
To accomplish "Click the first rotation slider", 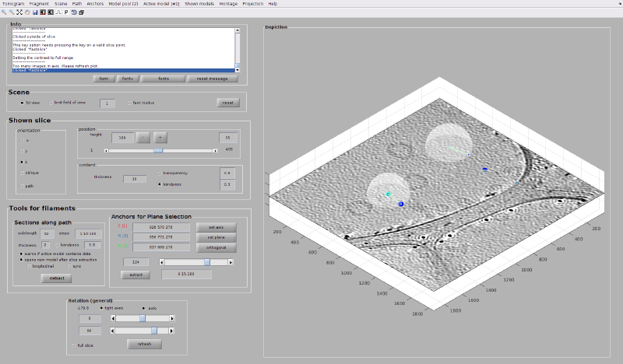I will coord(143,318).
